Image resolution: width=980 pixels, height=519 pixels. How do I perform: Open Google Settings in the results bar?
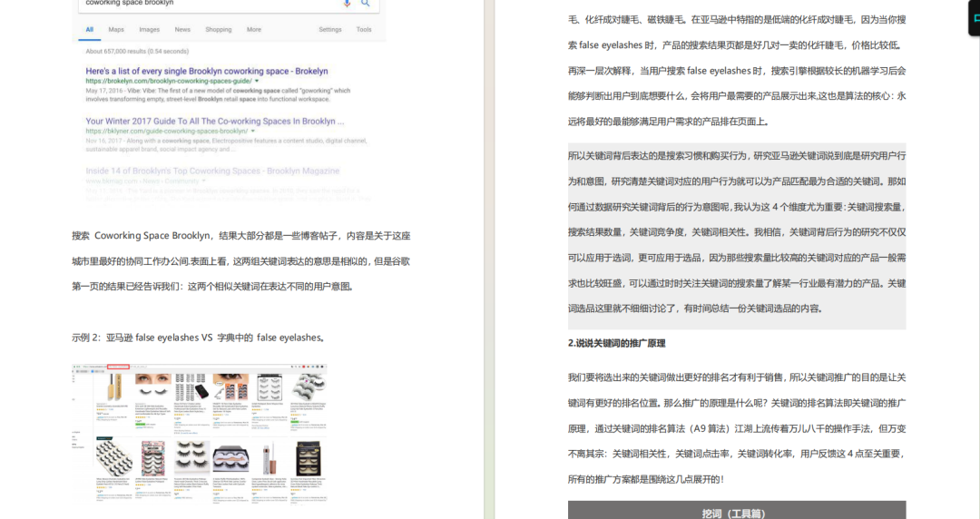coord(330,29)
